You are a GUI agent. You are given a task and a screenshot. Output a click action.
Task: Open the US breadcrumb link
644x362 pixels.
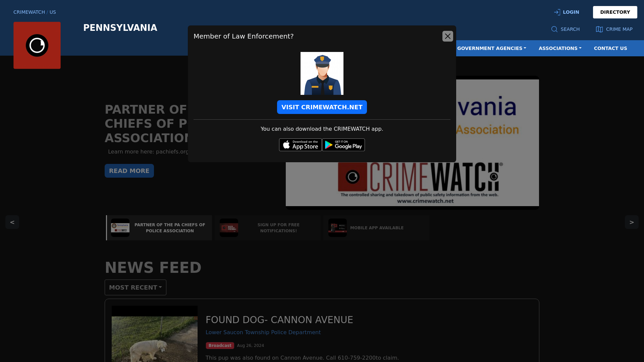tap(53, 12)
